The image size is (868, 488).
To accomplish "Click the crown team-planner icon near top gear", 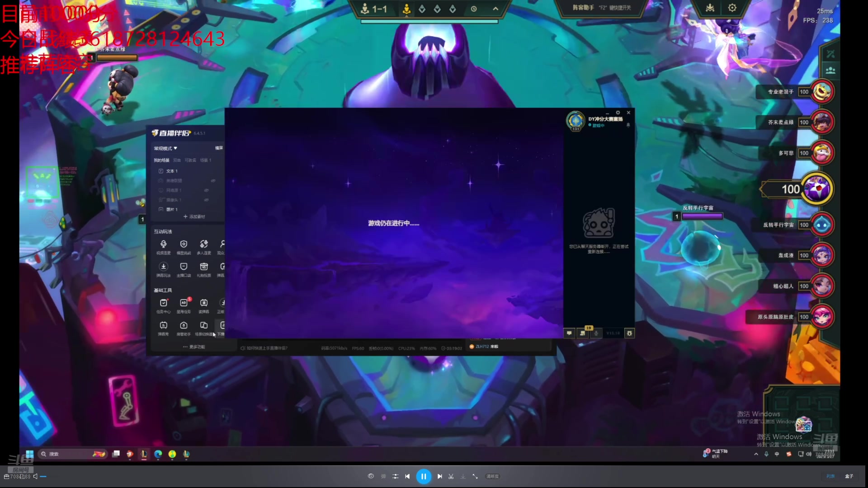I will (x=710, y=8).
